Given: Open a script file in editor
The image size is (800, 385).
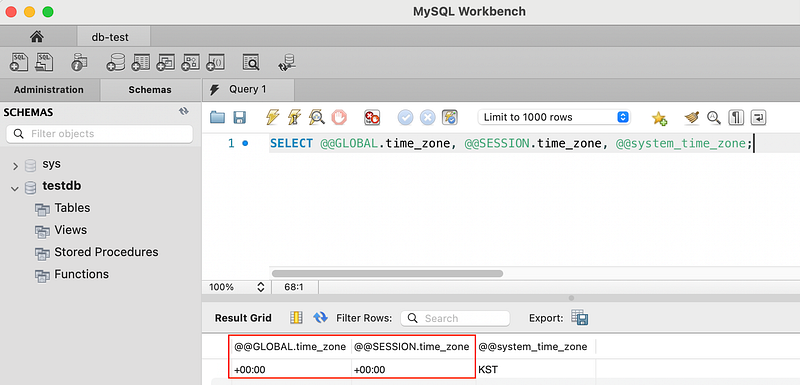Looking at the screenshot, I should (x=218, y=117).
